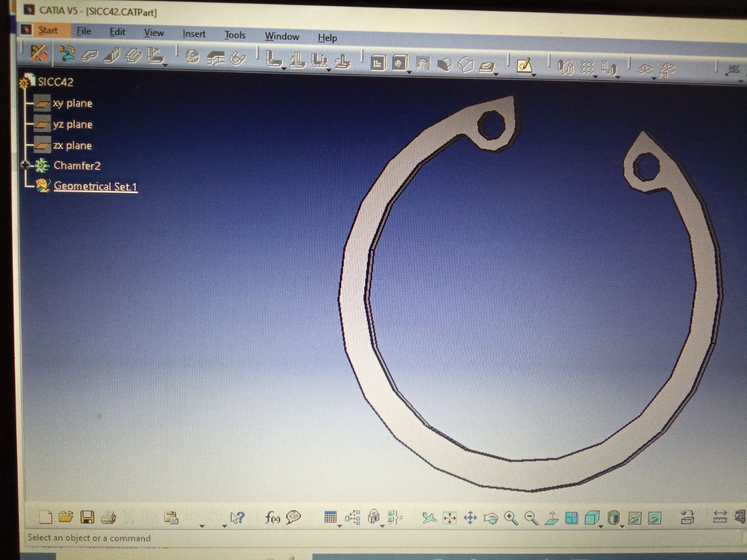Toggle the multi-view layout icon
Screen dimensions: 747x560
(572, 518)
